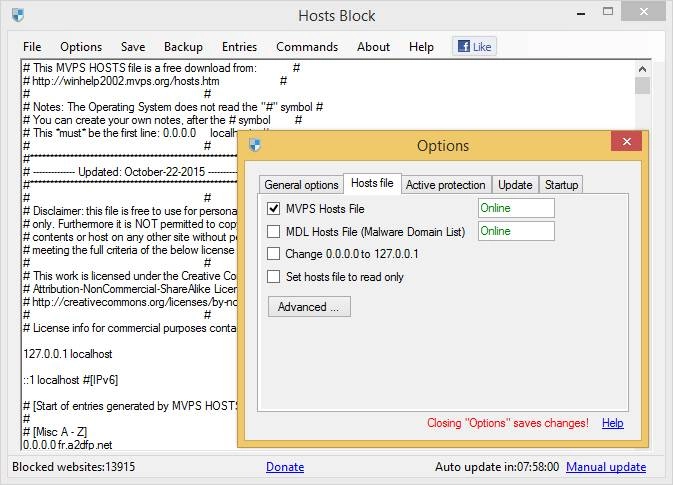Select the Hosts file tab

pyautogui.click(x=372, y=183)
